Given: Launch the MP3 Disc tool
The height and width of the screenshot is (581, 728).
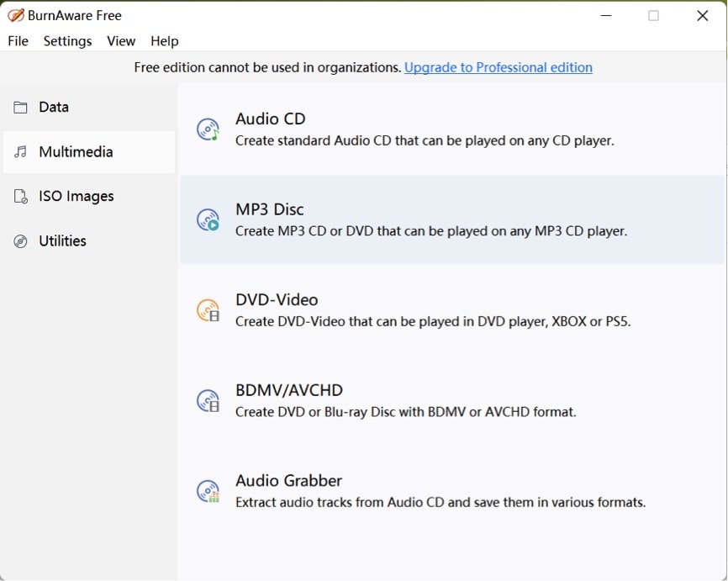Looking at the screenshot, I should pos(452,220).
